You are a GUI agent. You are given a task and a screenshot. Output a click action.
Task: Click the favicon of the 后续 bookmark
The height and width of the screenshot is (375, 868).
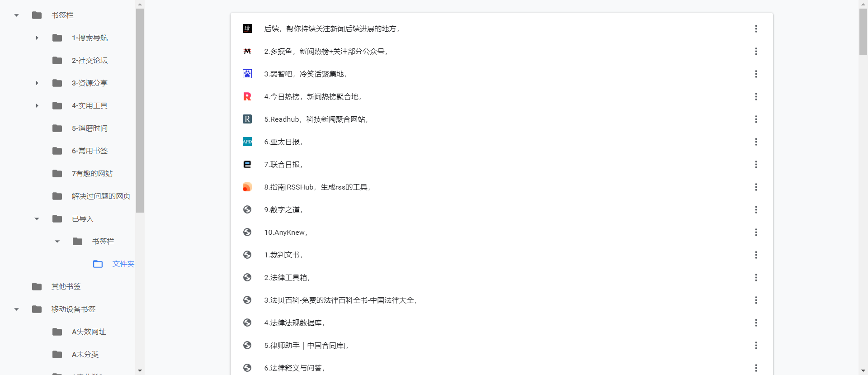(x=247, y=28)
